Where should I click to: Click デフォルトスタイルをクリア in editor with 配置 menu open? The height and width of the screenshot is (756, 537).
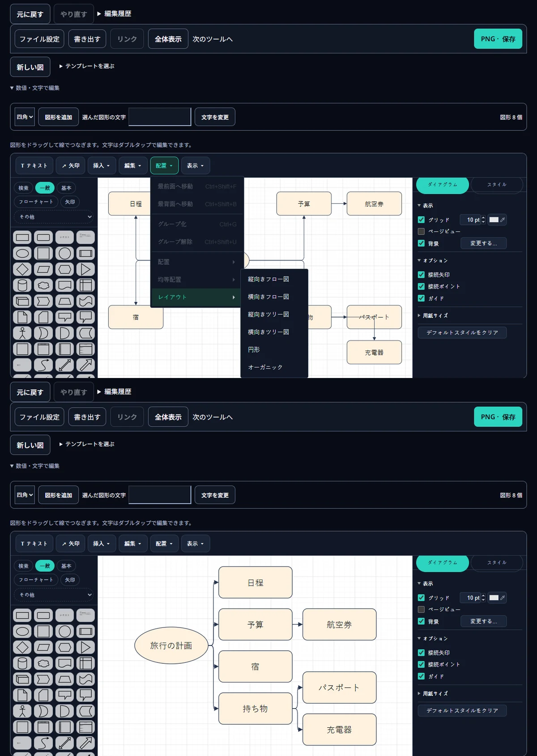[x=462, y=333]
